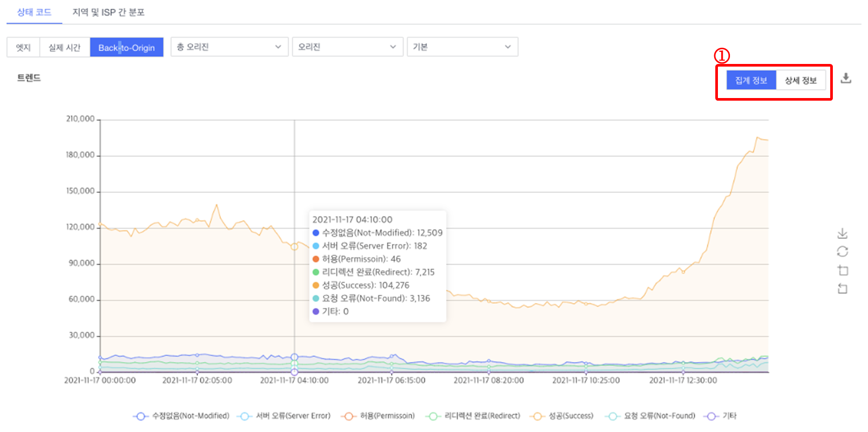This screenshot has height=432, width=868.
Task: Toggle 리디렉션 완료(Redirect) legend series
Action: coord(473,416)
